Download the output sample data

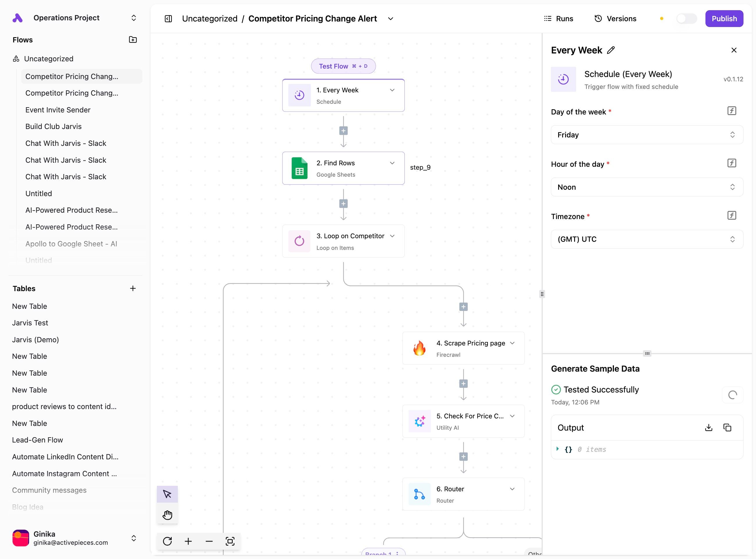(709, 427)
